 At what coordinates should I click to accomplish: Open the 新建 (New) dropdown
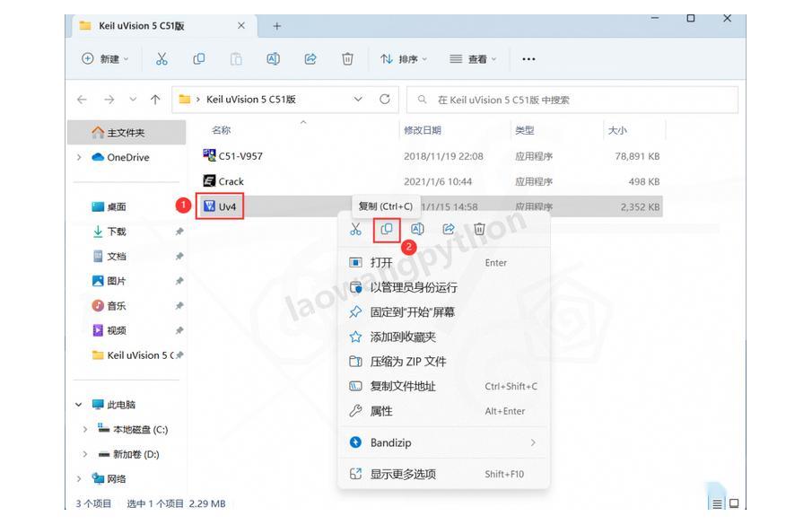tap(105, 59)
